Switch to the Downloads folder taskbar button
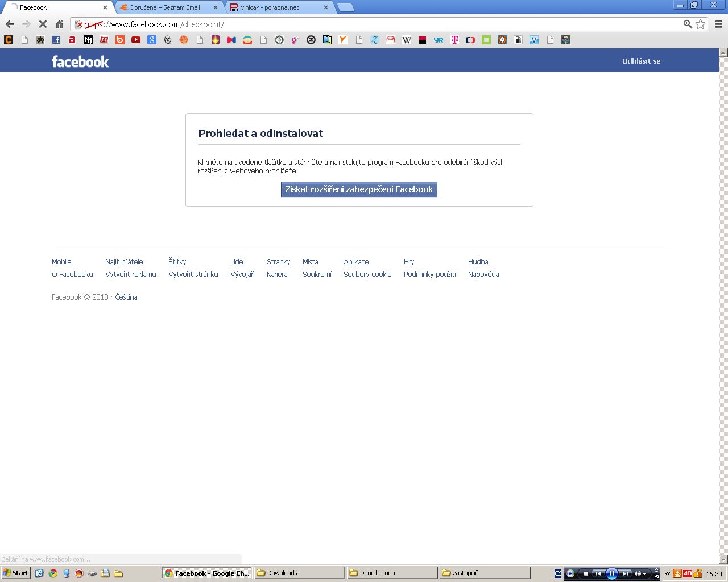 300,573
